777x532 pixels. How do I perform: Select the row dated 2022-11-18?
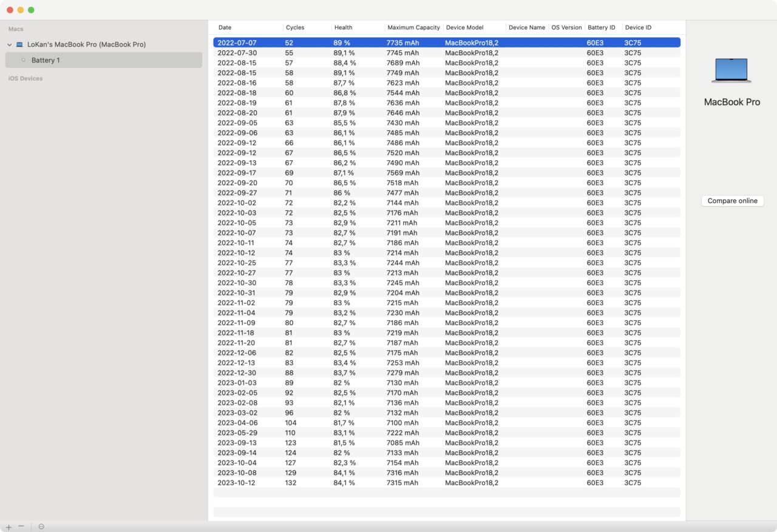coord(447,333)
